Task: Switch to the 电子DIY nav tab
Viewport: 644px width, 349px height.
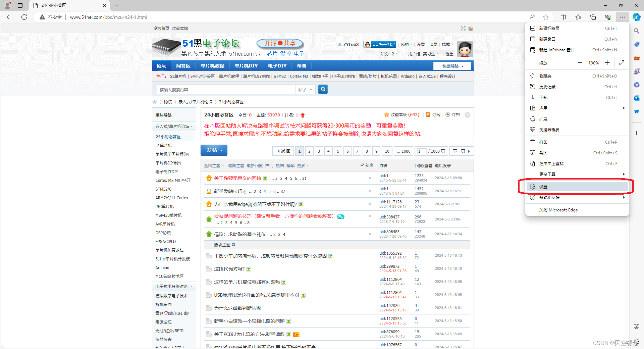Action: [277, 66]
